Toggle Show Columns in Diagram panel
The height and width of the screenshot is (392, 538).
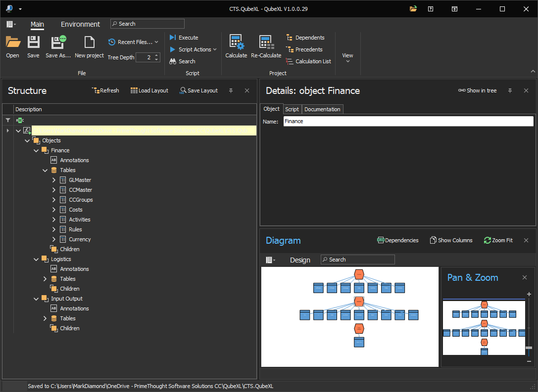[x=451, y=240]
